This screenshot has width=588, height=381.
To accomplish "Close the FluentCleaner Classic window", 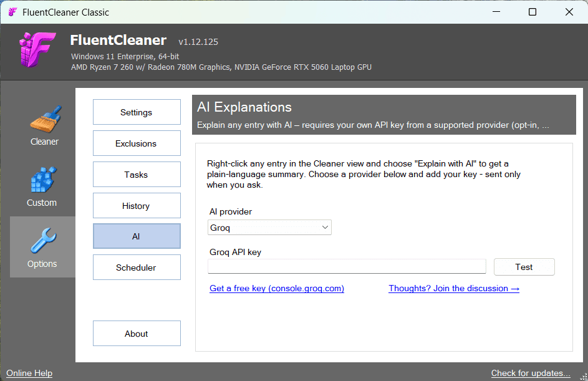I will click(569, 12).
